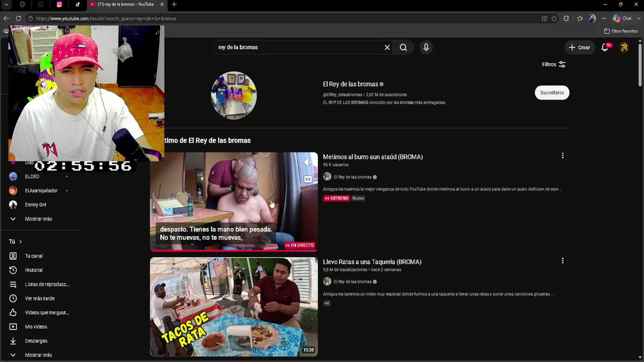This screenshot has width=644, height=362.
Task: Open a new browser tab
Action: [x=174, y=5]
